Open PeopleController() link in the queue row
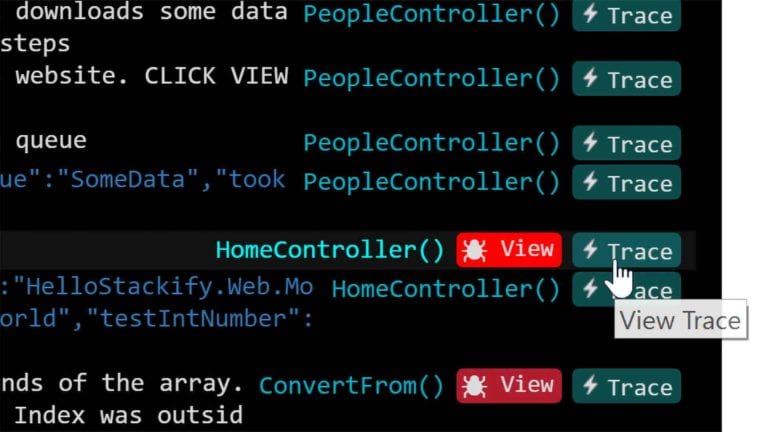This screenshot has width=768, height=432. point(432,143)
